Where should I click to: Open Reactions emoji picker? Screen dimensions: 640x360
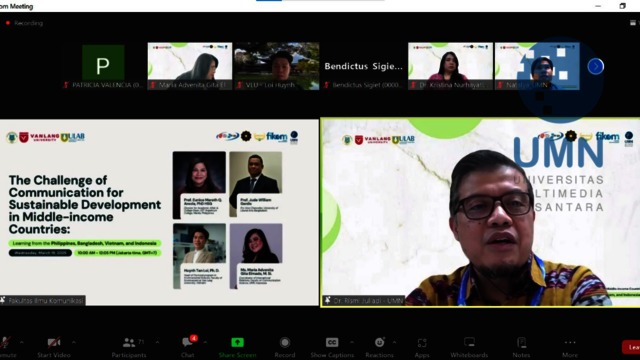tap(380, 347)
